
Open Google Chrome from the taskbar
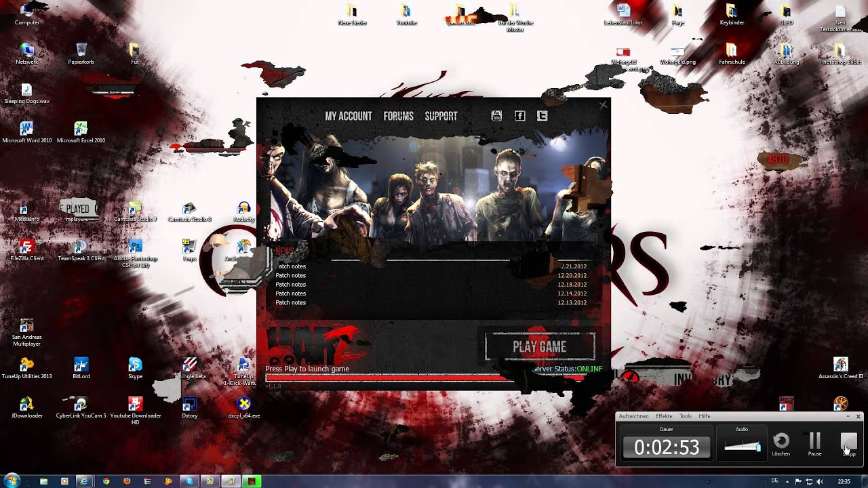click(106, 481)
